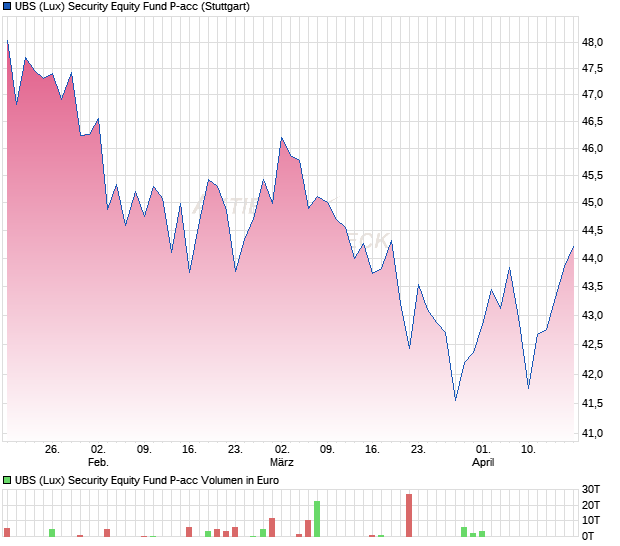The image size is (620, 546).
Task: Click the 44,0 price axis label
Action: (x=592, y=258)
